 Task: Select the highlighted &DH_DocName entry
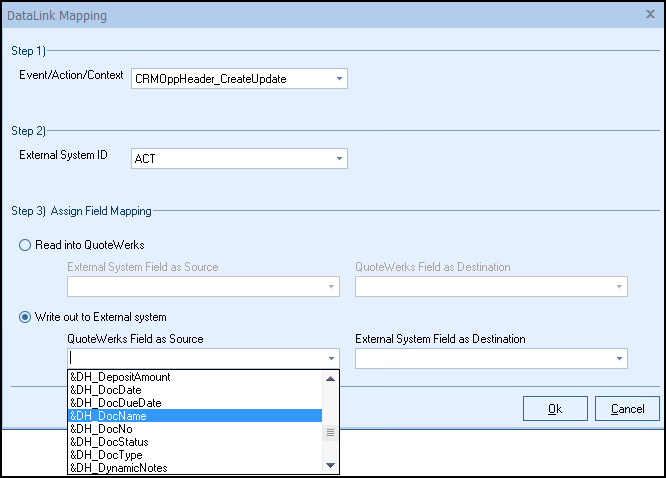pyautogui.click(x=109, y=416)
